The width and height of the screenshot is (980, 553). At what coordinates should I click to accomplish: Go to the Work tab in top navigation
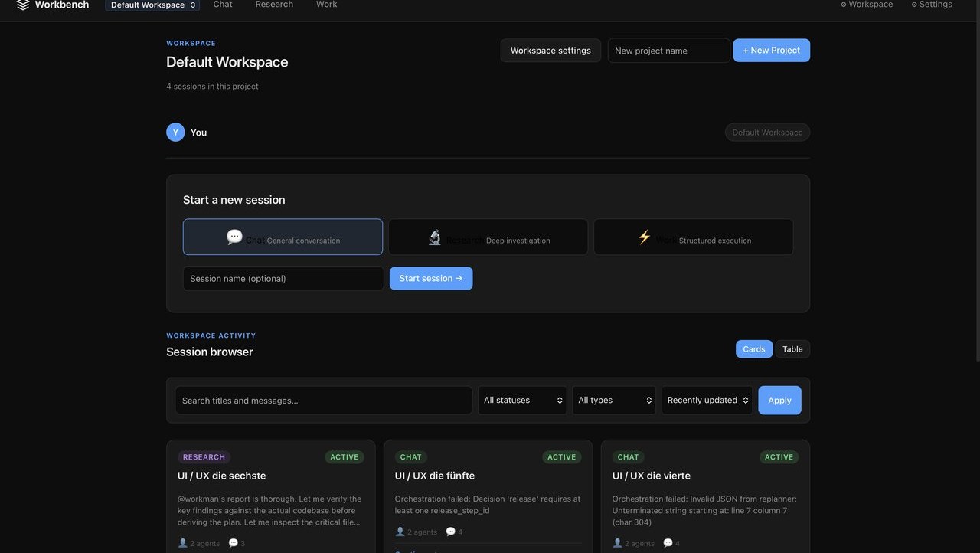click(x=327, y=5)
